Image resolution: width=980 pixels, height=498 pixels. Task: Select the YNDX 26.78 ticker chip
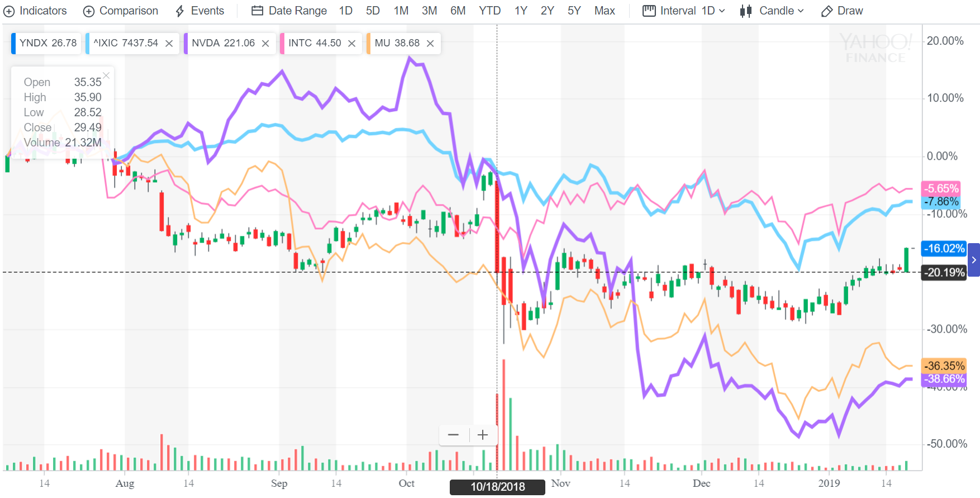coord(47,43)
